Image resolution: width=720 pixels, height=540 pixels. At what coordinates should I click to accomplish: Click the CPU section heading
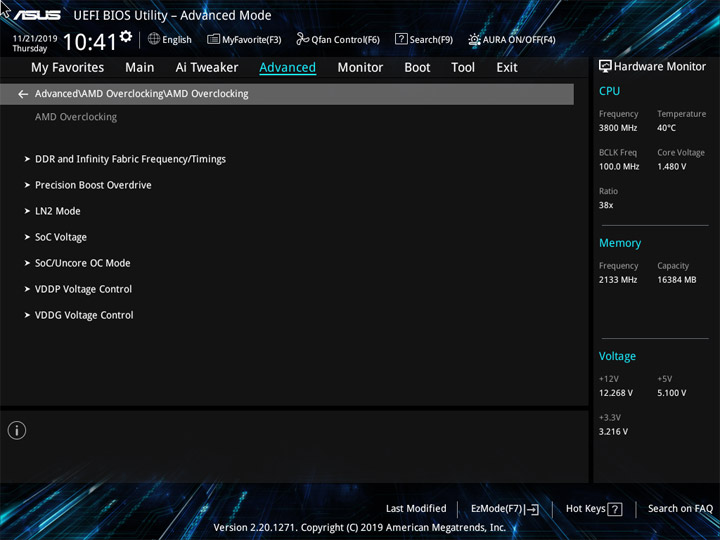(609, 91)
